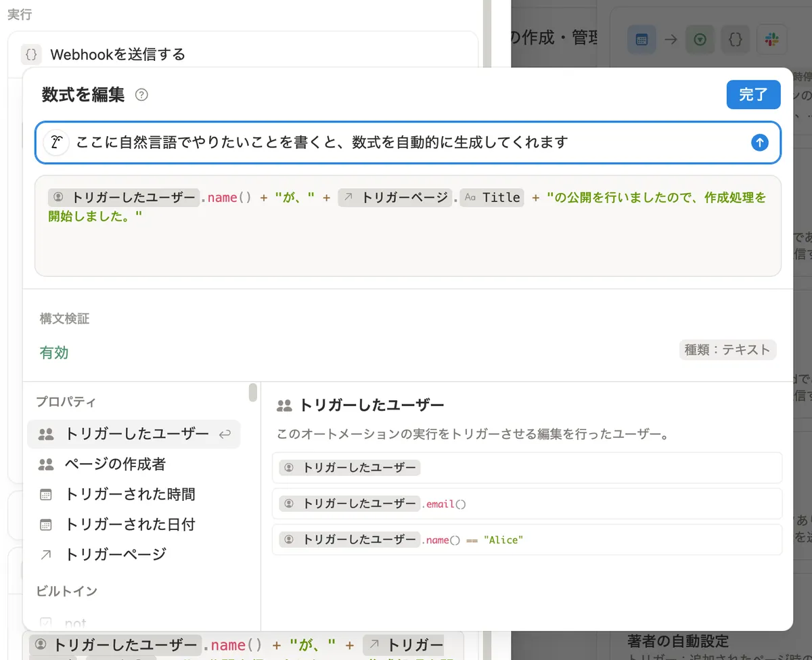The height and width of the screenshot is (660, 812).
Task: Click the blue calendar icon in background card
Action: (641, 40)
